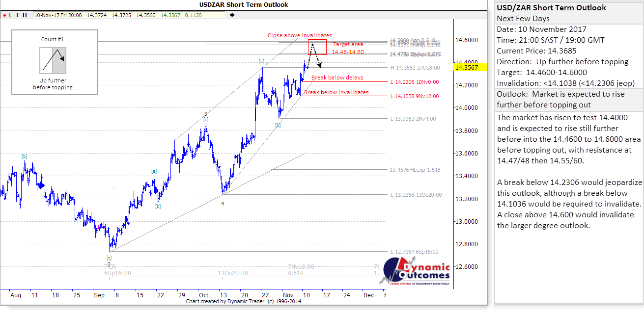Click the black crosshair plus icon
Screen dimensions: 644x313
coord(231,15)
